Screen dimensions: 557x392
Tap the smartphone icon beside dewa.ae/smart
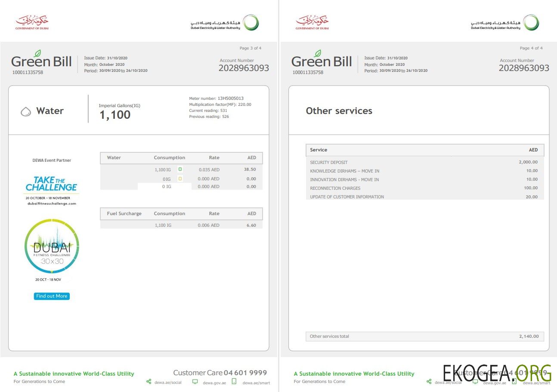(234, 381)
